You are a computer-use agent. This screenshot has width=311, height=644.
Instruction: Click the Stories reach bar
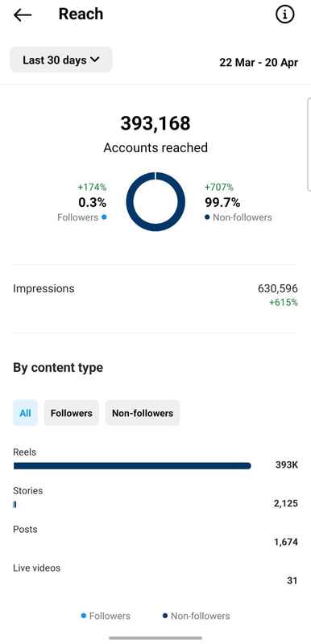pyautogui.click(x=15, y=505)
